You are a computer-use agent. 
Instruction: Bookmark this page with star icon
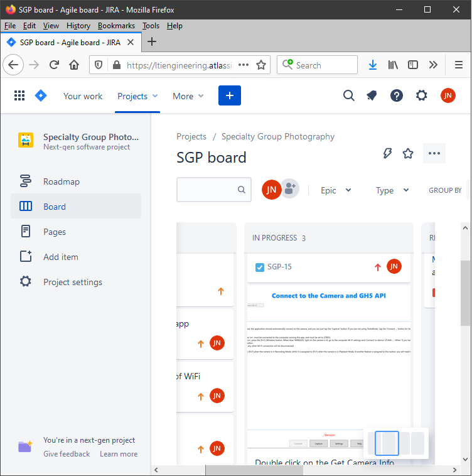(x=261, y=65)
